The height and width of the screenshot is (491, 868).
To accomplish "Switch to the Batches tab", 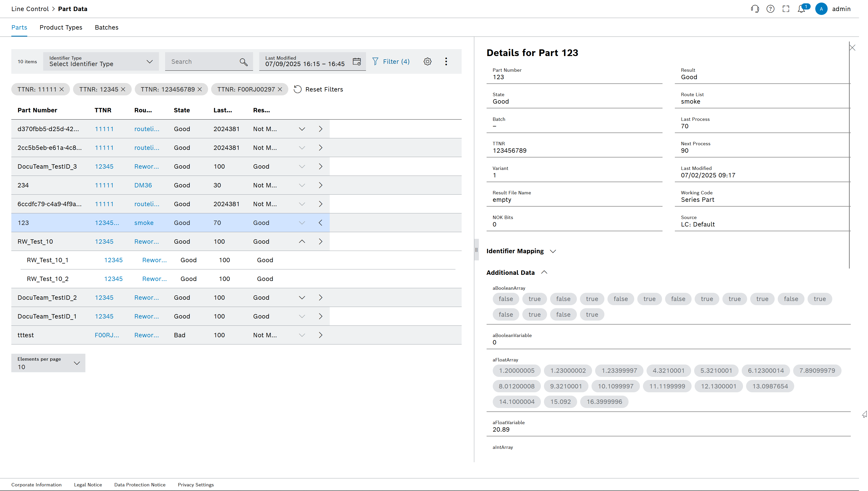I will [x=106, y=27].
